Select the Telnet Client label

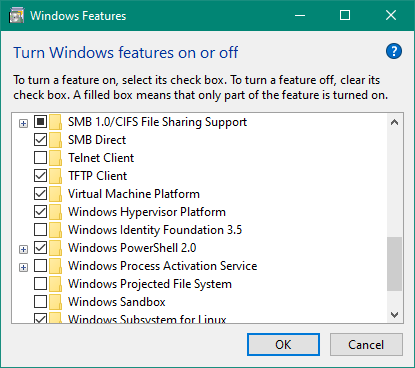pyautogui.click(x=101, y=158)
